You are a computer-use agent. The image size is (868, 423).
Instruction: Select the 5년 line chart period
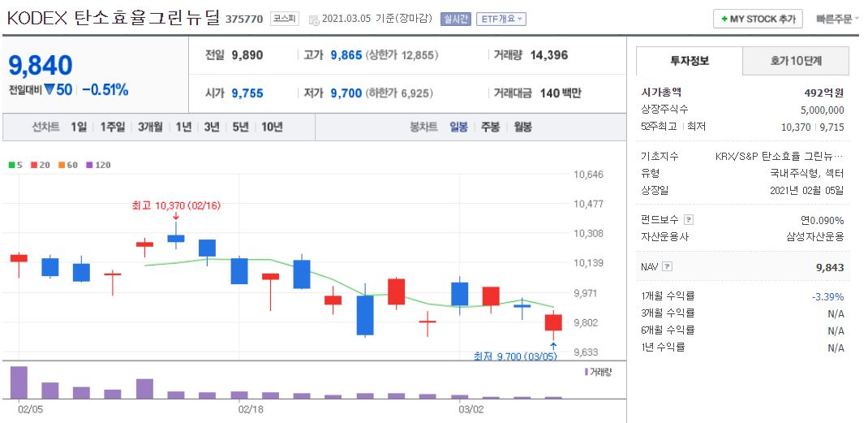click(x=240, y=127)
